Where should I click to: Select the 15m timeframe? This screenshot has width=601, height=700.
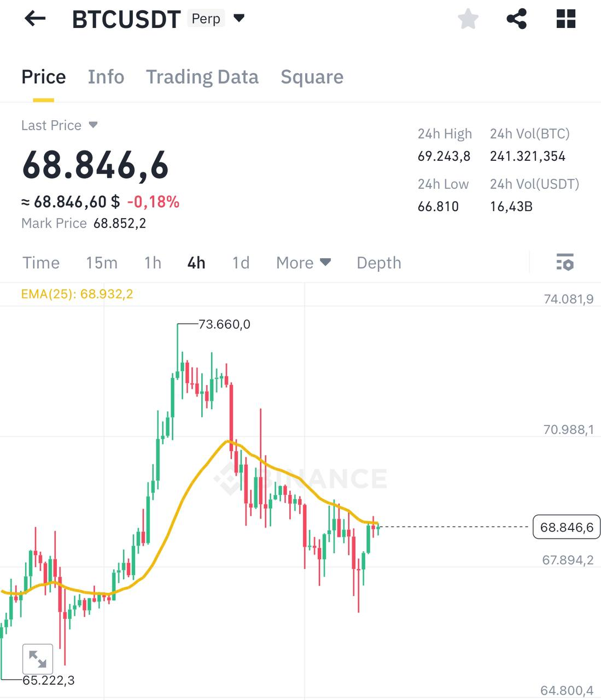[x=102, y=263]
